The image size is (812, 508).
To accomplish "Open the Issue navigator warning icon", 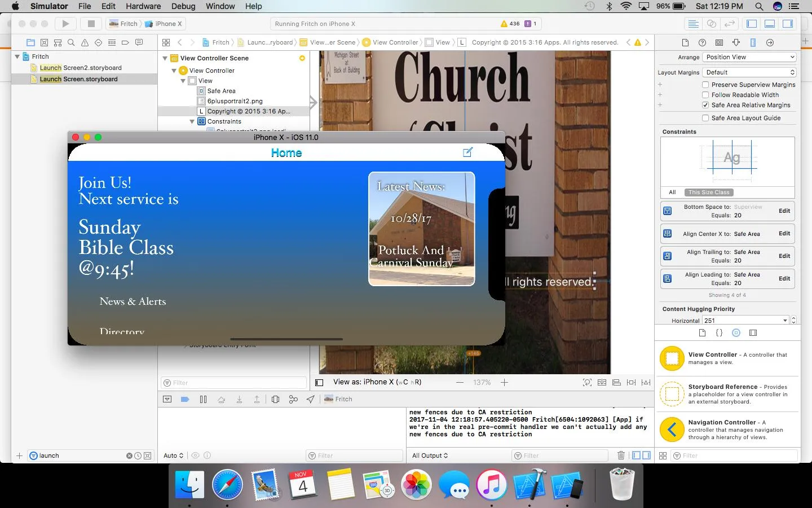I will [x=85, y=42].
